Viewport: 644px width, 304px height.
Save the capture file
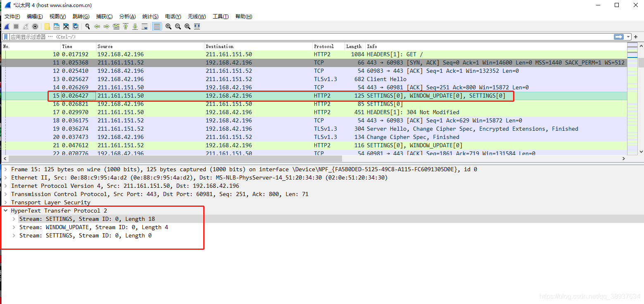coord(57,26)
